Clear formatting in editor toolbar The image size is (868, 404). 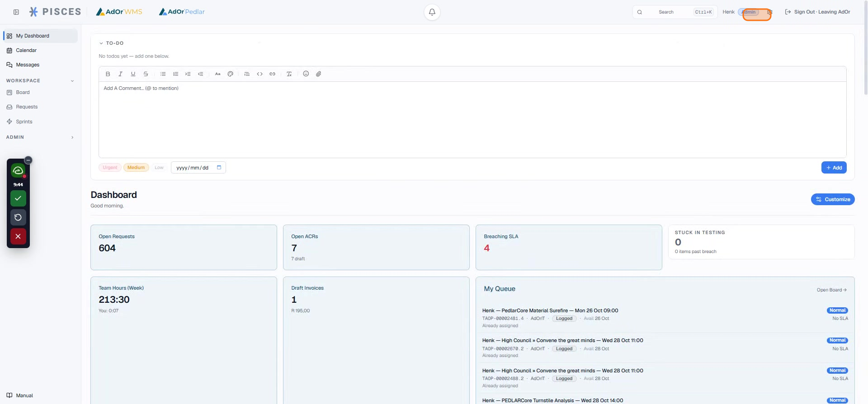[x=289, y=74]
